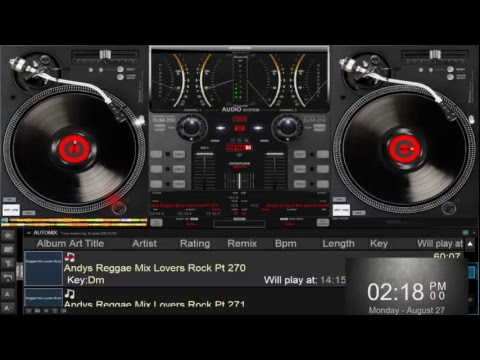Open the filter funnel icon in the sidebar
The width and height of the screenshot is (480, 360).
point(8,264)
